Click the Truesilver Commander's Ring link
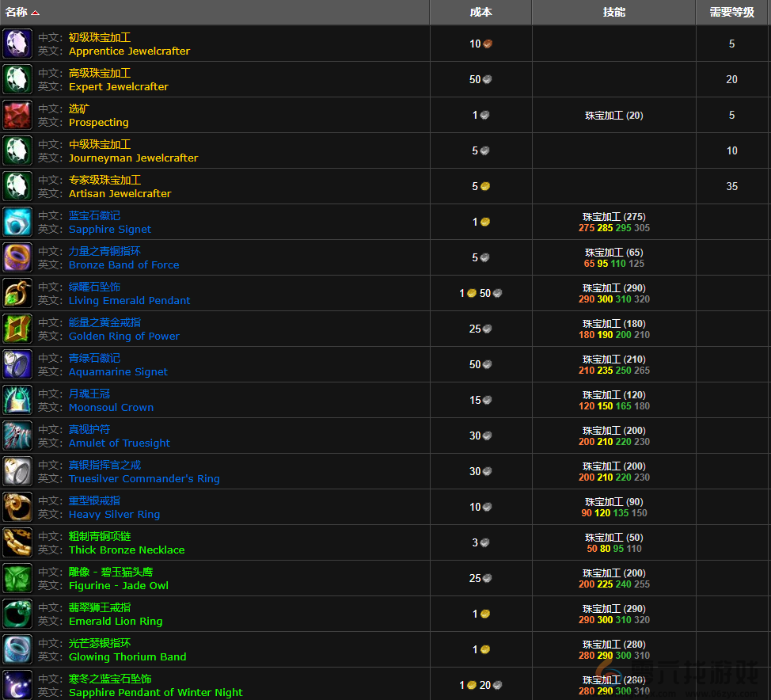The image size is (771, 700). pos(144,479)
